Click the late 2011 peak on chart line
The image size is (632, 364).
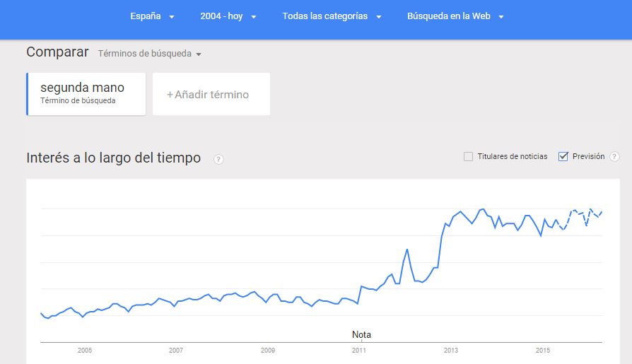pyautogui.click(x=407, y=250)
